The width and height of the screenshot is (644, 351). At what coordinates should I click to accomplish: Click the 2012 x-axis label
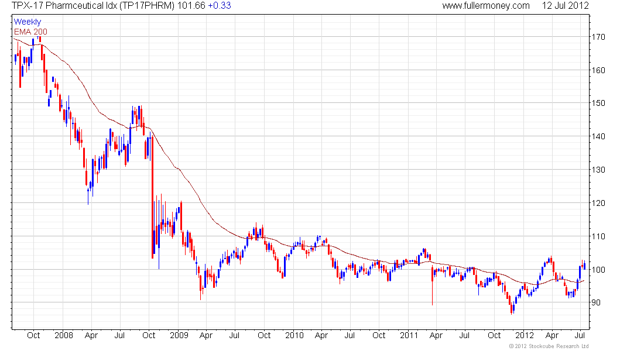[x=525, y=335]
